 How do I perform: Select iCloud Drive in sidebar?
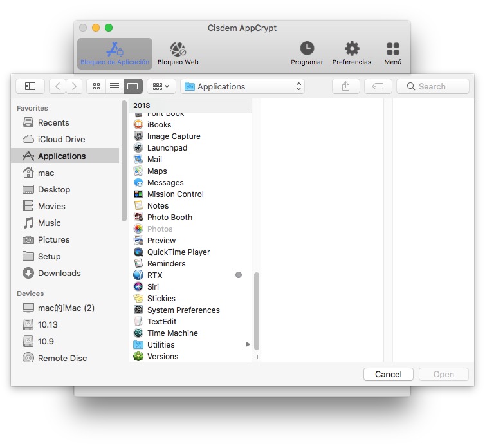click(61, 139)
